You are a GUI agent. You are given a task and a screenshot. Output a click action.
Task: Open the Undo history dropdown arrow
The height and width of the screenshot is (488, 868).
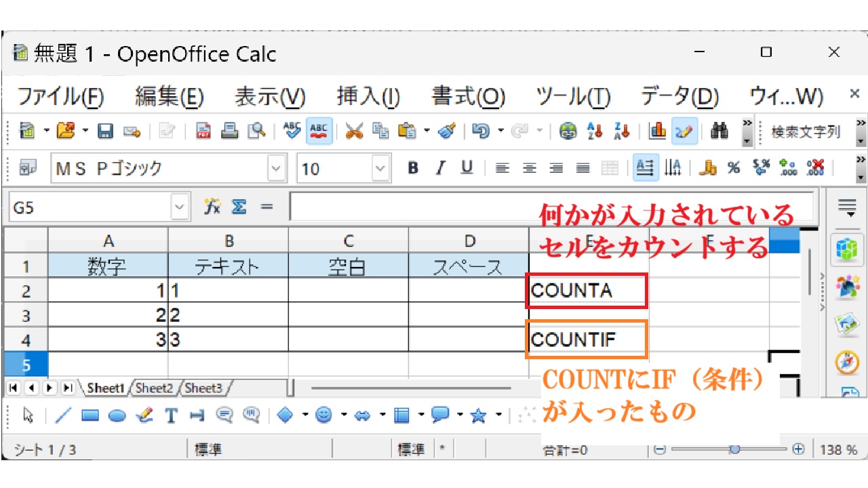click(x=500, y=131)
